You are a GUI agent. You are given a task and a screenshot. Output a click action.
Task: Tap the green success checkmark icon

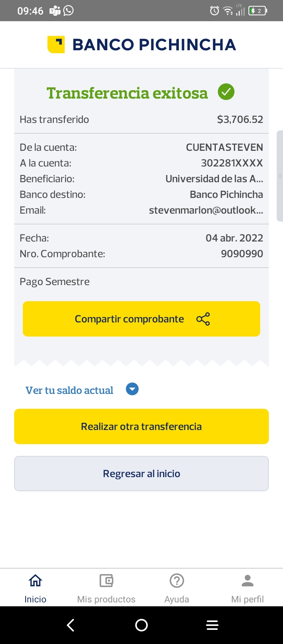(x=226, y=92)
